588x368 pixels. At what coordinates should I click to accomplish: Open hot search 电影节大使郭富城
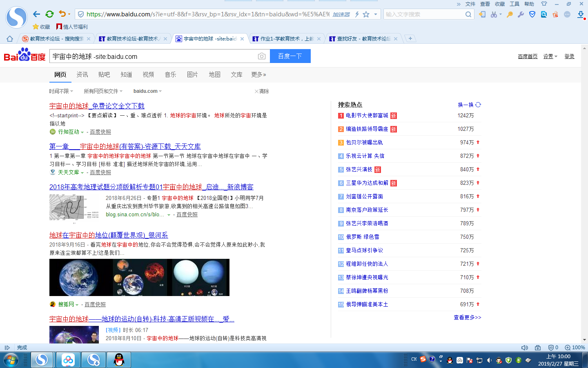pos(367,116)
